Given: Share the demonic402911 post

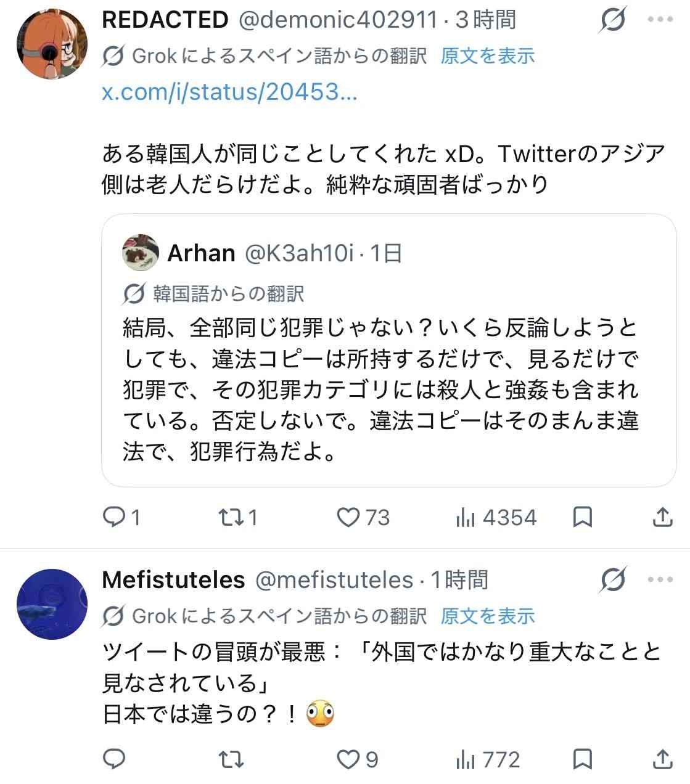Looking at the screenshot, I should point(662,517).
